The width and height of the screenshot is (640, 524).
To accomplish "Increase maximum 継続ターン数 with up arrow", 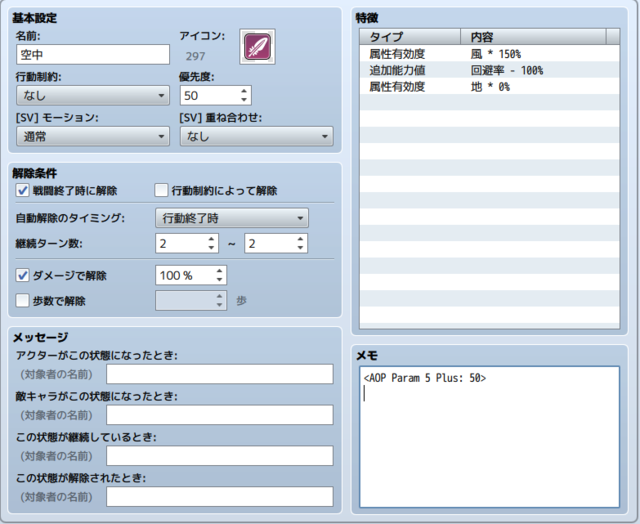I will pos(300,239).
